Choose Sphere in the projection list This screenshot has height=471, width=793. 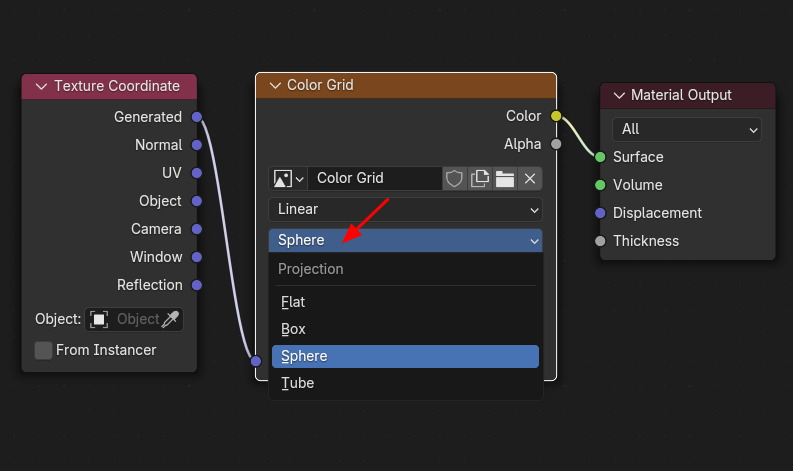pos(405,356)
